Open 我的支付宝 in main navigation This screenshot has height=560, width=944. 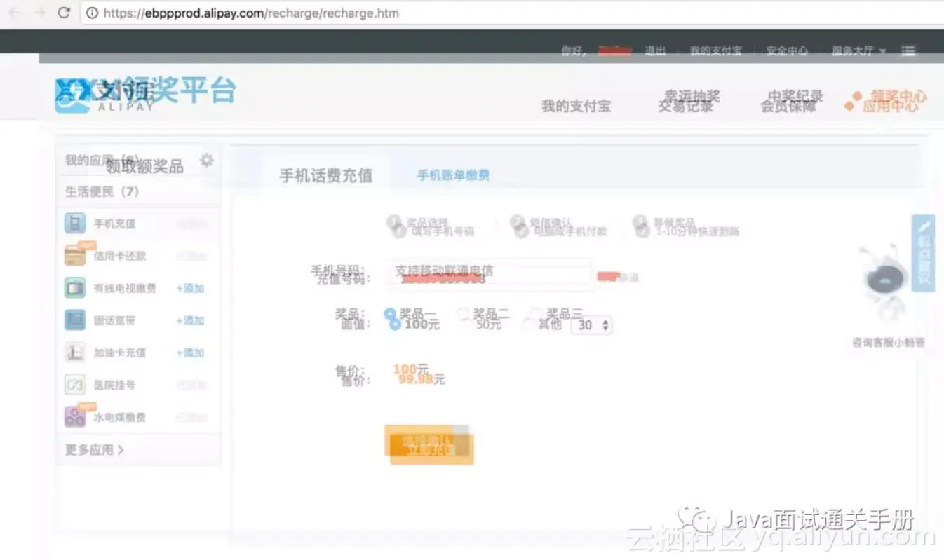pos(576,107)
